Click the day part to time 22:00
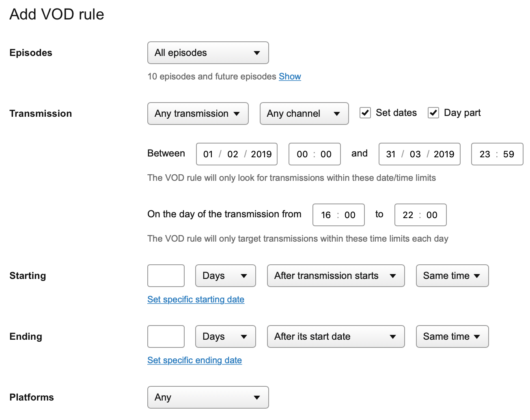Image resolution: width=530 pixels, height=420 pixels. click(420, 215)
